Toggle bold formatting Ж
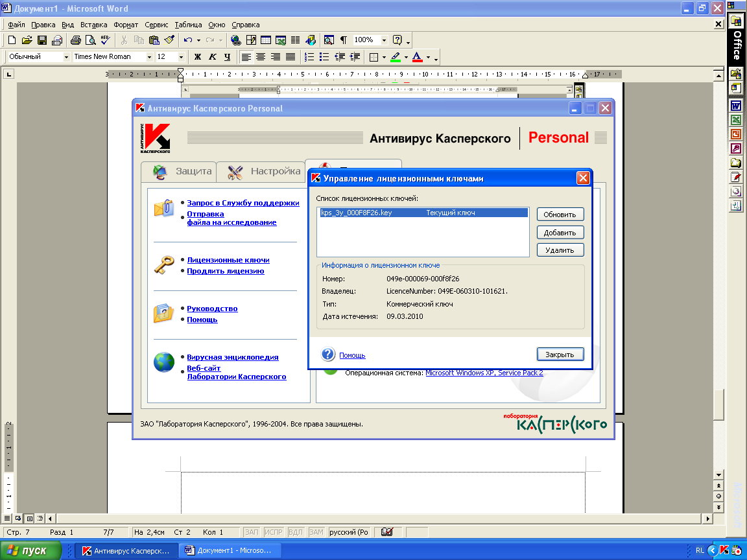 [197, 57]
